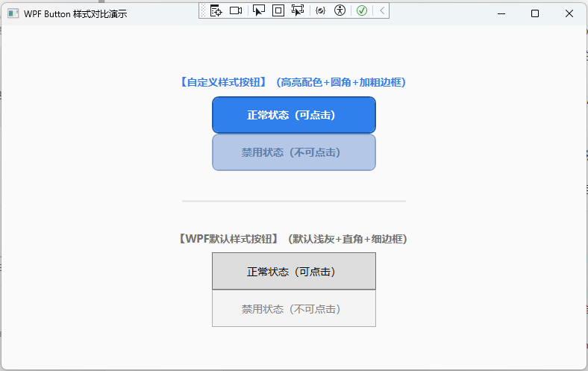Screen dimensions: 588x371
Task: Click the blue 正常状态（可点击）button
Action: (294, 115)
